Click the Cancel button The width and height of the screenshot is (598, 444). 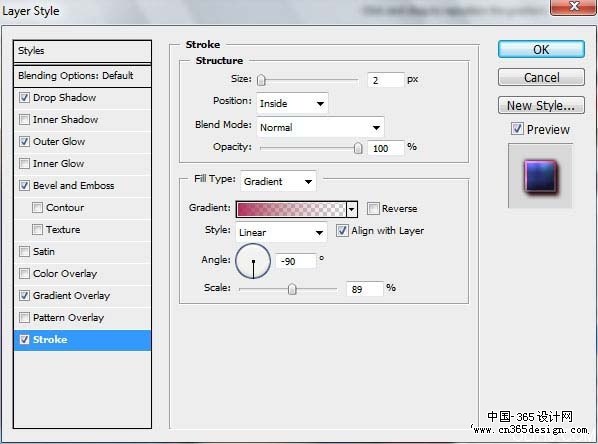tap(541, 77)
